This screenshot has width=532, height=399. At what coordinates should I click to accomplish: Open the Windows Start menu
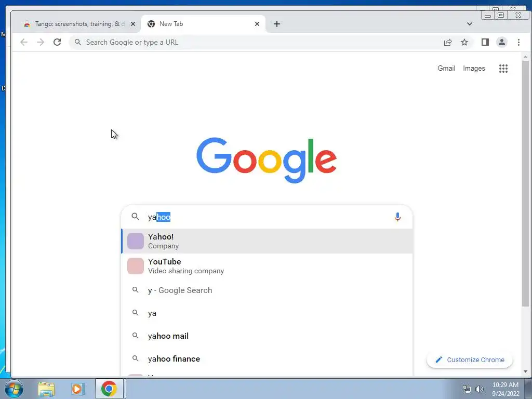coord(14,389)
